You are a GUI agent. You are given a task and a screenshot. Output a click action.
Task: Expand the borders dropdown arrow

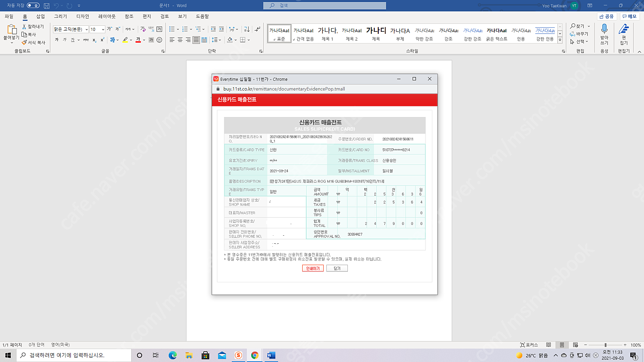pos(249,40)
